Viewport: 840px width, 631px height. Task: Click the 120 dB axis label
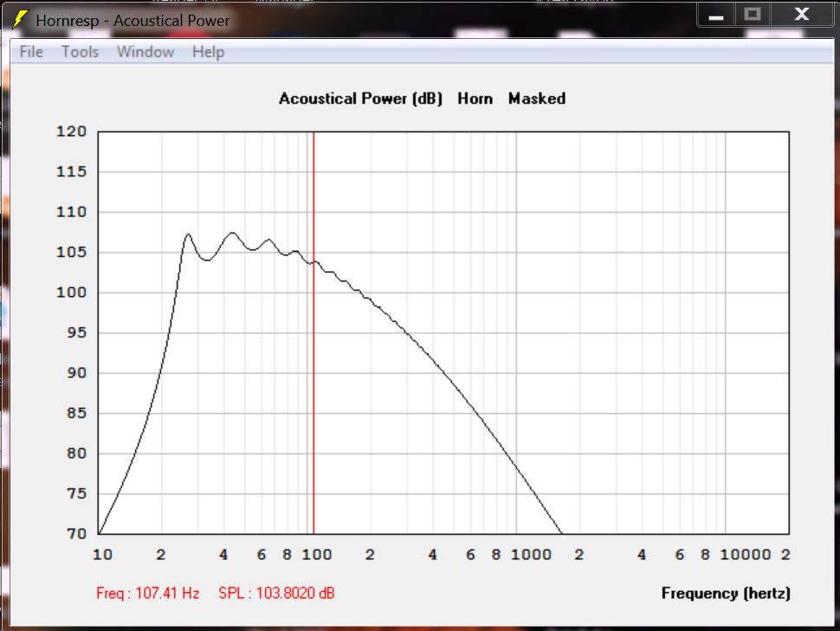71,132
